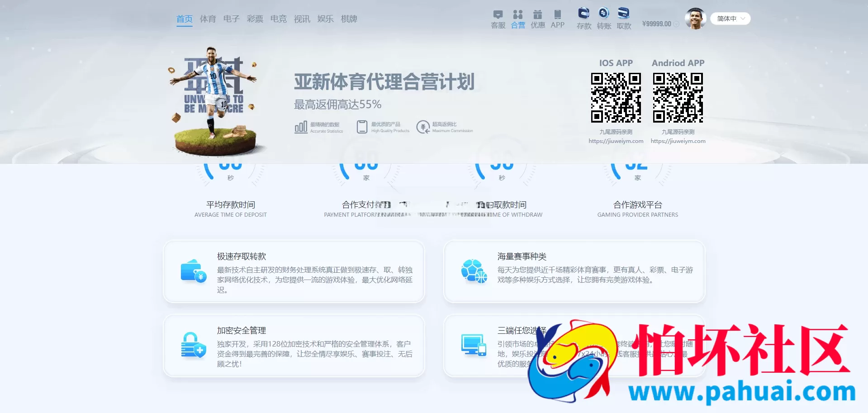Click the 海量赛事种类 sports balls icon
868x413 pixels.
[474, 271]
